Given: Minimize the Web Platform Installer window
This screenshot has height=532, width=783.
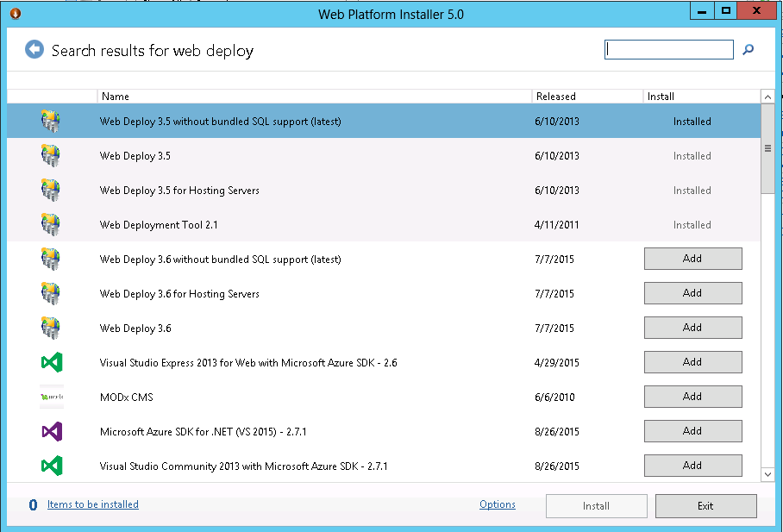Looking at the screenshot, I should point(702,11).
